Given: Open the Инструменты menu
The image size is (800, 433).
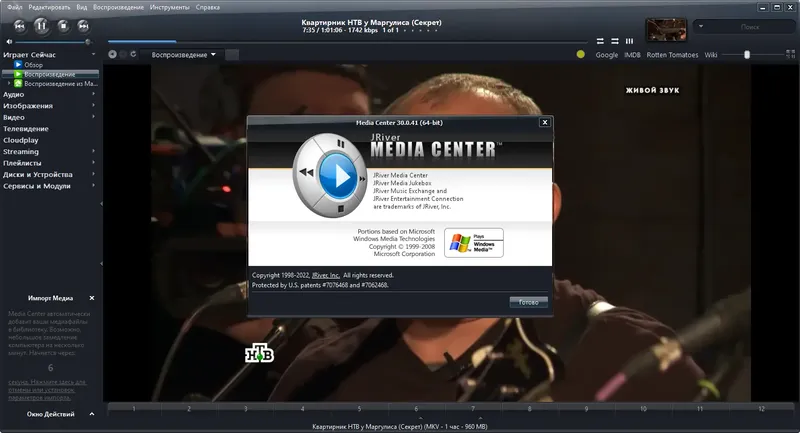Looking at the screenshot, I should (x=169, y=7).
